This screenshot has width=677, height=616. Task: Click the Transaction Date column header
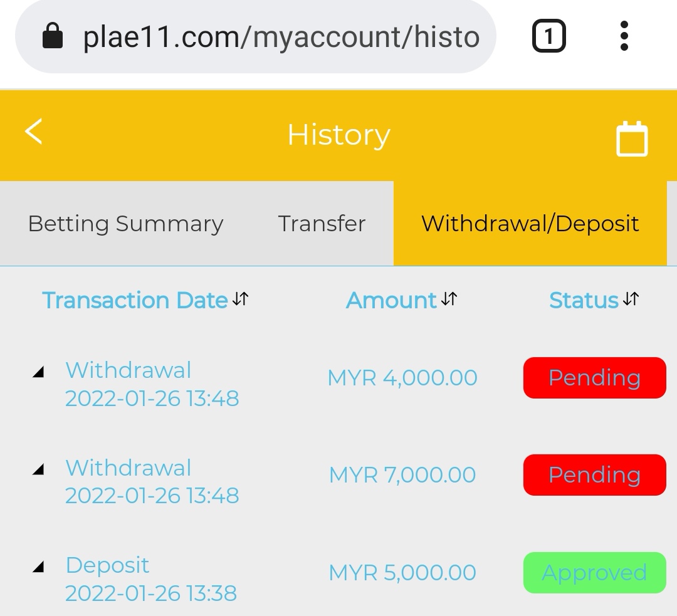coord(135,300)
